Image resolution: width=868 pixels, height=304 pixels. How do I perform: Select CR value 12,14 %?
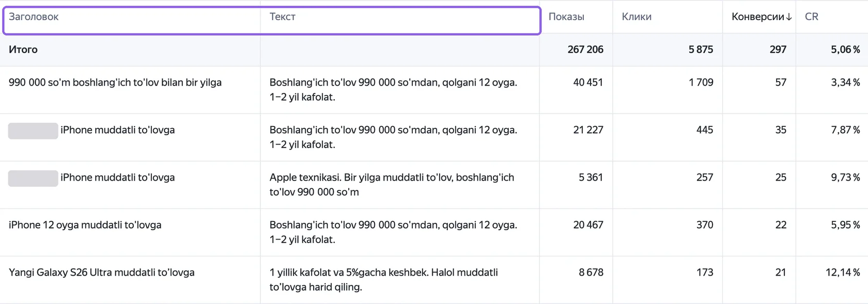tap(843, 273)
